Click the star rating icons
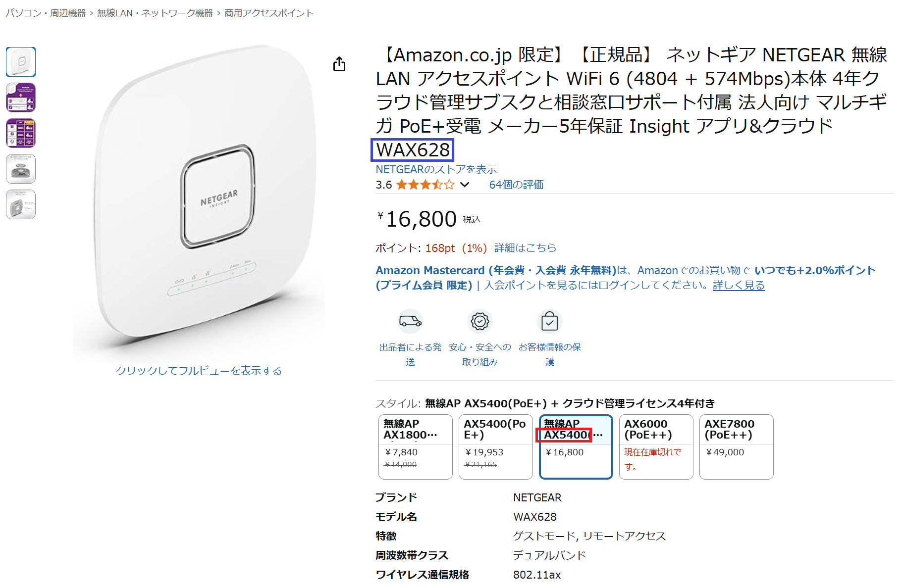 (x=425, y=185)
